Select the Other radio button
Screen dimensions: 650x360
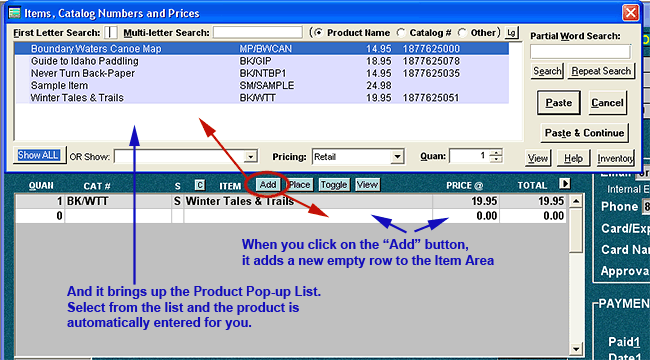[x=462, y=33]
